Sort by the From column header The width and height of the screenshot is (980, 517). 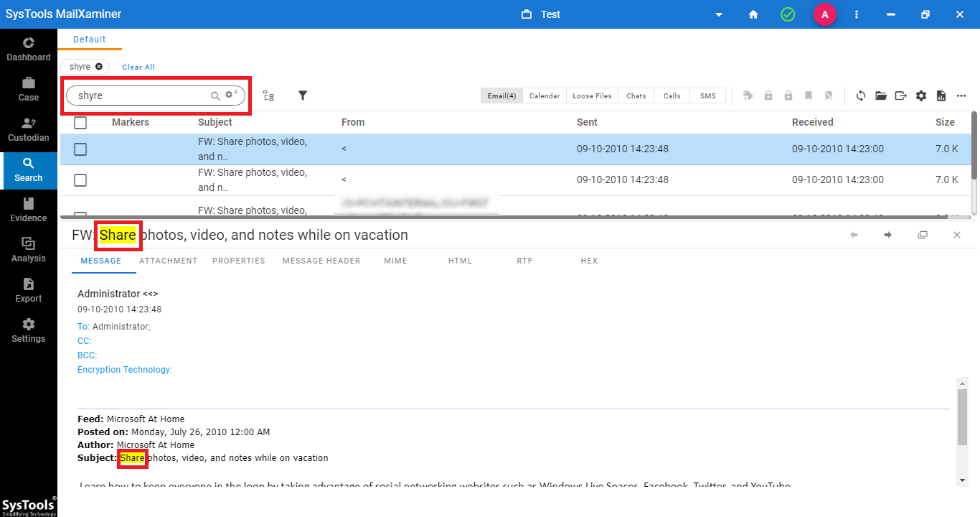pyautogui.click(x=353, y=122)
